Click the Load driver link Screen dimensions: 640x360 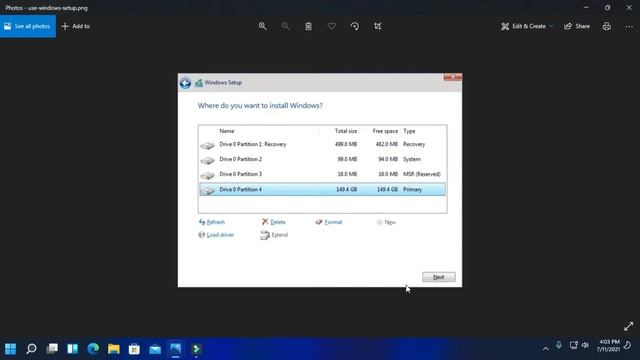pyautogui.click(x=216, y=235)
